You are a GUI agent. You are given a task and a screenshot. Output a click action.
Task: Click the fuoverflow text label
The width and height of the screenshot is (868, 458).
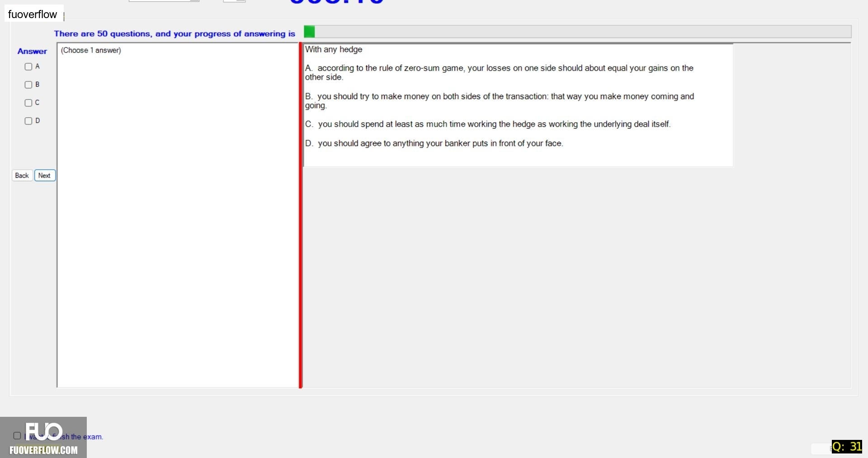(x=33, y=14)
